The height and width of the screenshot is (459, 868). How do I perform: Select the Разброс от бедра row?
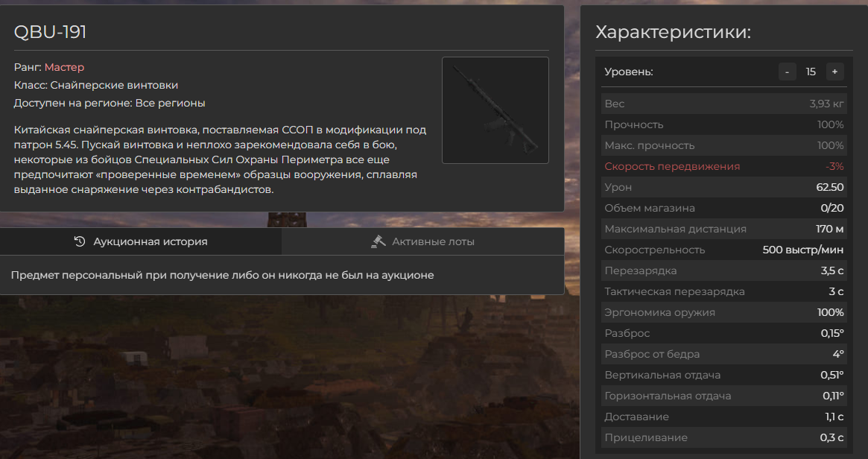(724, 354)
